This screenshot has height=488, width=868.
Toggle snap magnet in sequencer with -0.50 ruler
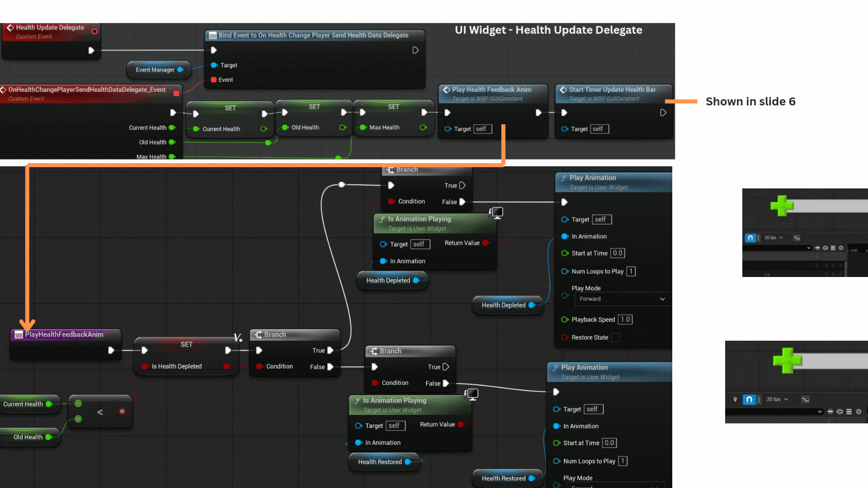[x=750, y=238]
